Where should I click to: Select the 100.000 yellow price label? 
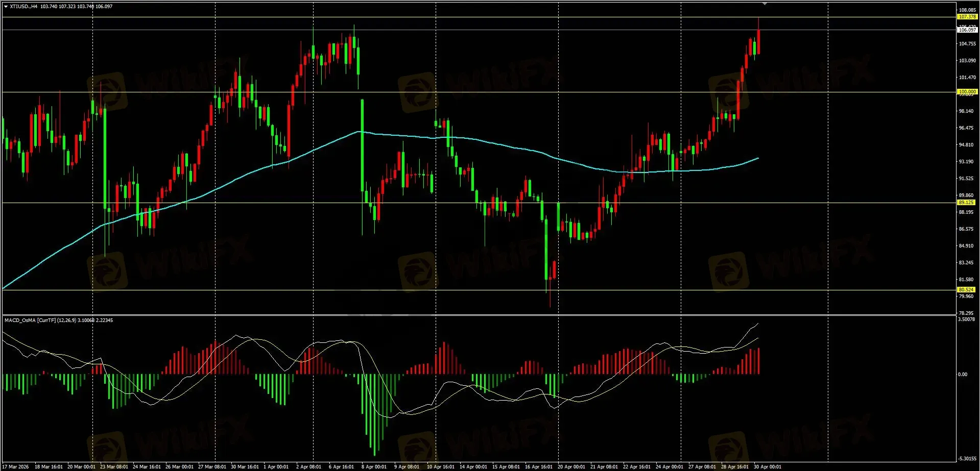pos(967,92)
